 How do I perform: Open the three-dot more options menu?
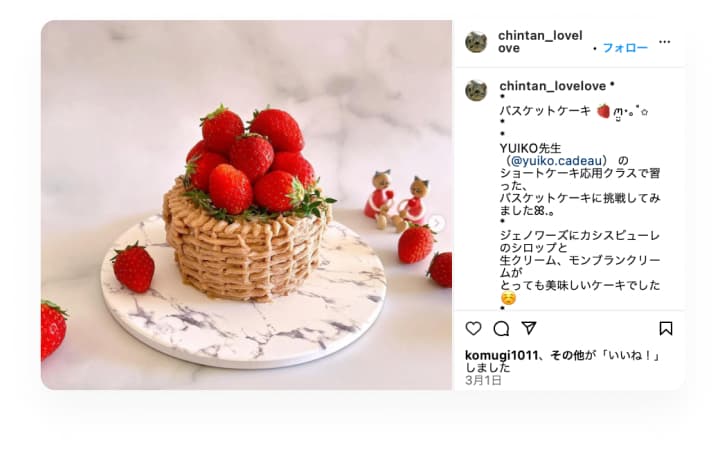tap(664, 42)
